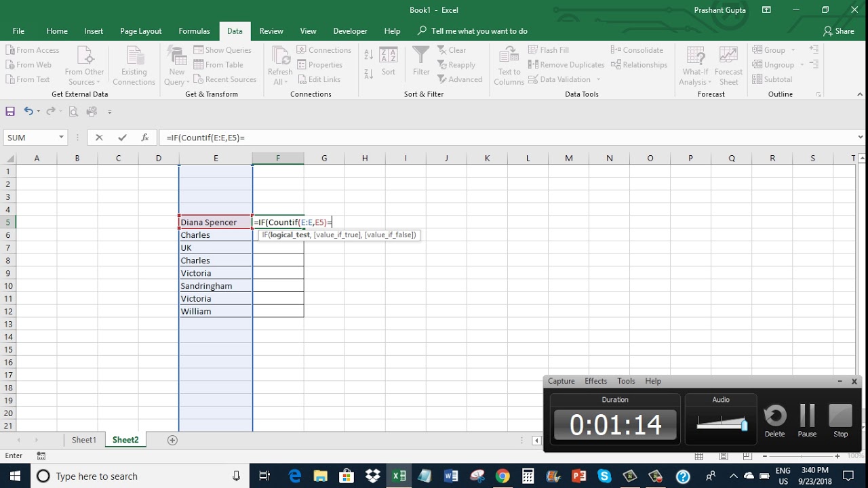Click Flash Fill
Viewport: 868px width, 488px height.
pos(549,50)
